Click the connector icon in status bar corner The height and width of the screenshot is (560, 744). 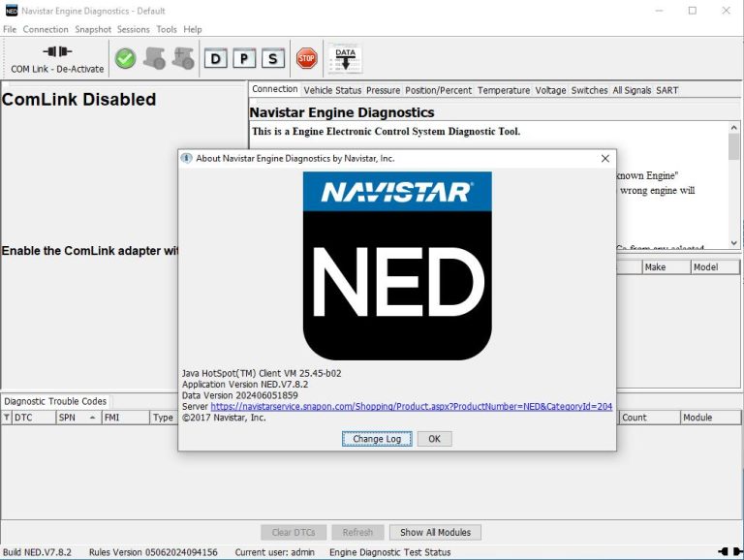(x=730, y=551)
